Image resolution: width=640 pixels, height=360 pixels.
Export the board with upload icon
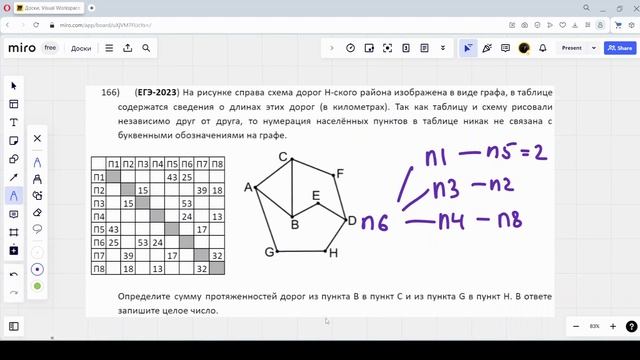pyautogui.click(x=128, y=48)
